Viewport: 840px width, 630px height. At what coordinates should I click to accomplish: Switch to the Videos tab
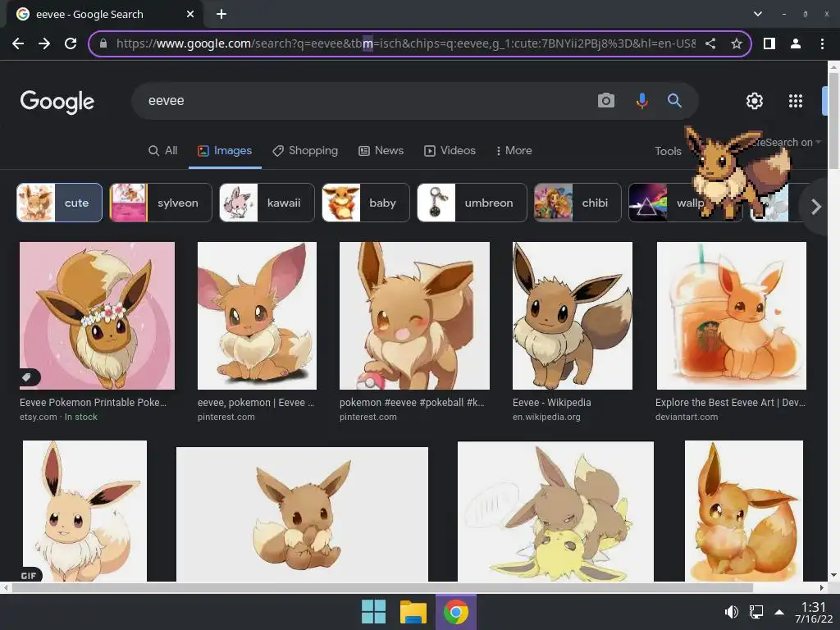pyautogui.click(x=450, y=151)
